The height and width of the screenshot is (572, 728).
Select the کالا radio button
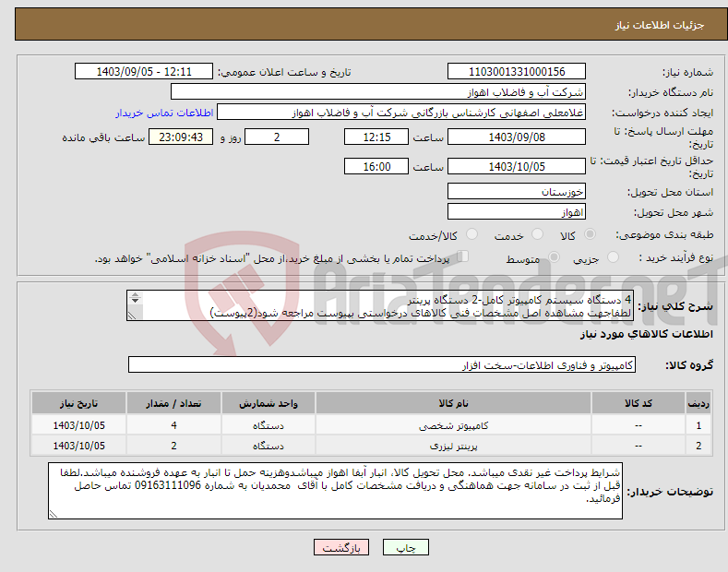590,234
